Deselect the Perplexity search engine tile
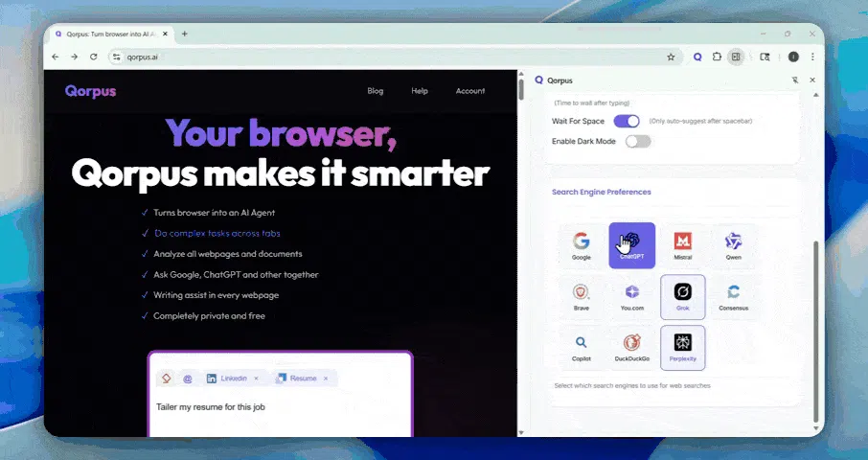868x460 pixels. pos(682,348)
